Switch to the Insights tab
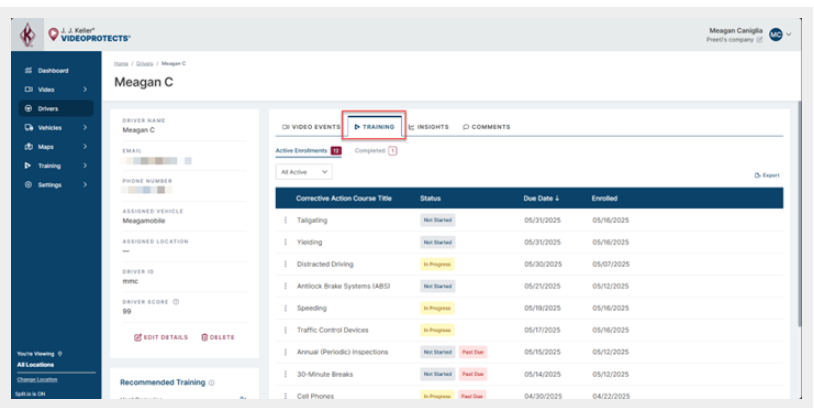The width and height of the screenshot is (814, 408). coord(428,127)
